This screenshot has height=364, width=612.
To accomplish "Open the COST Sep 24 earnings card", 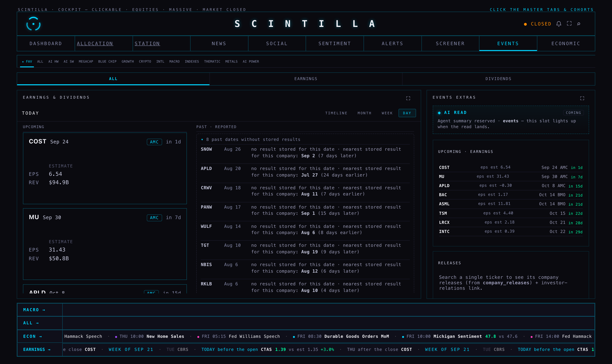I will (105, 168).
